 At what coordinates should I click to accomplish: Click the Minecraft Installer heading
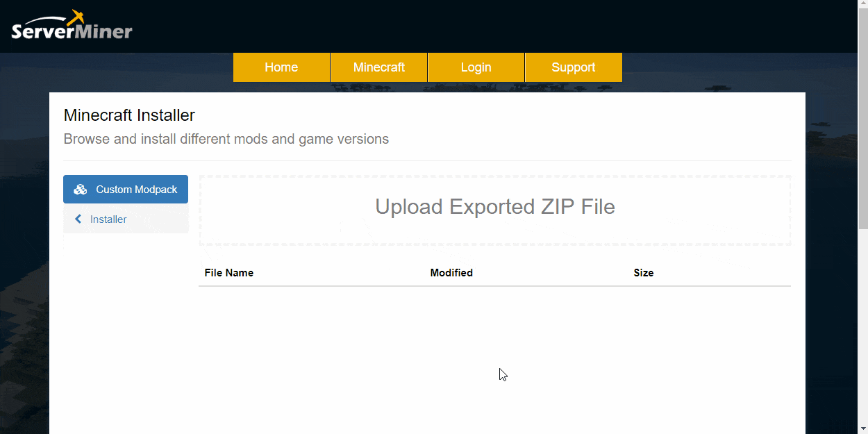[x=129, y=115]
